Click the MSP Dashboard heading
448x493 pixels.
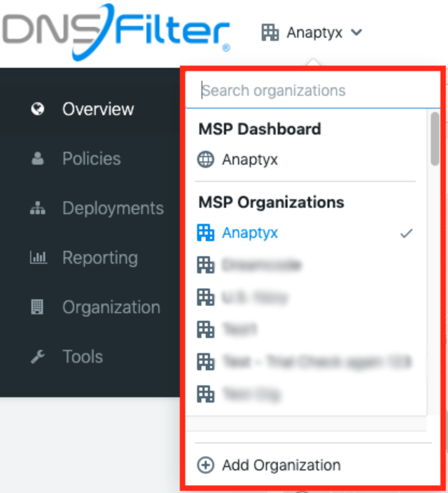(x=260, y=129)
